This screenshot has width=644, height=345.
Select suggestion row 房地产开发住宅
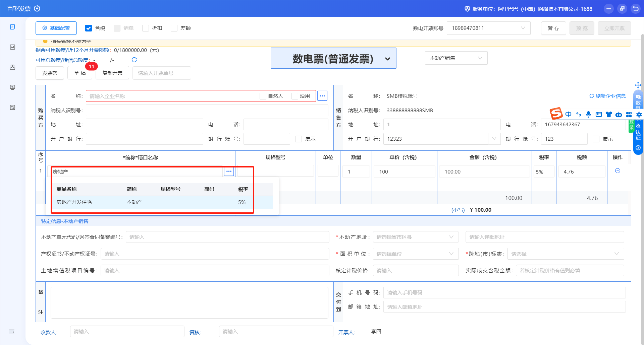163,202
